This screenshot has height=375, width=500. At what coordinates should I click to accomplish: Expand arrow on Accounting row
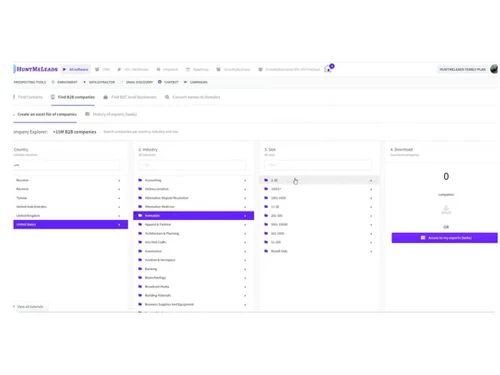pyautogui.click(x=245, y=181)
